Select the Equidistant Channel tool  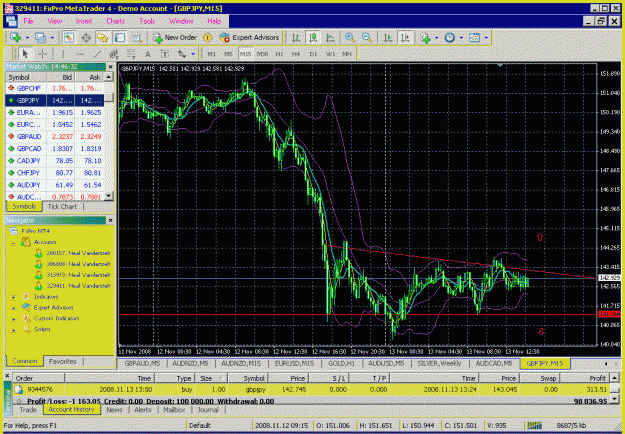click(x=114, y=53)
